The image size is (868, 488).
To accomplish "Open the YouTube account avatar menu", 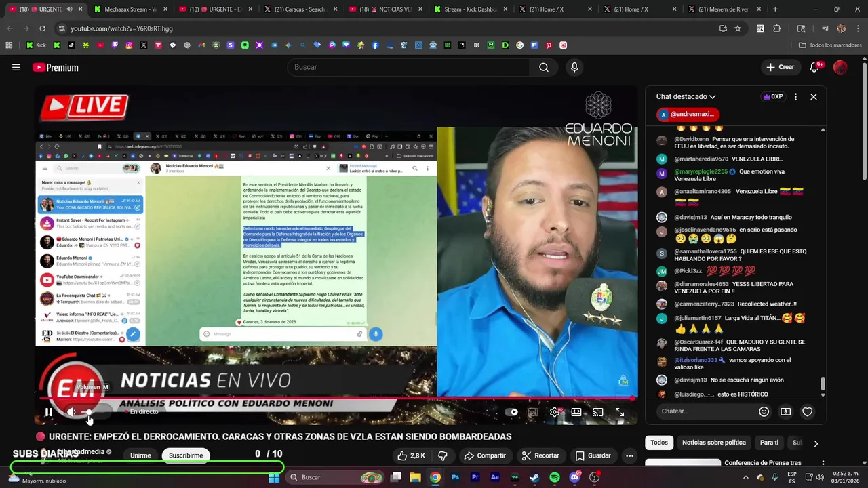I will pos(840,67).
